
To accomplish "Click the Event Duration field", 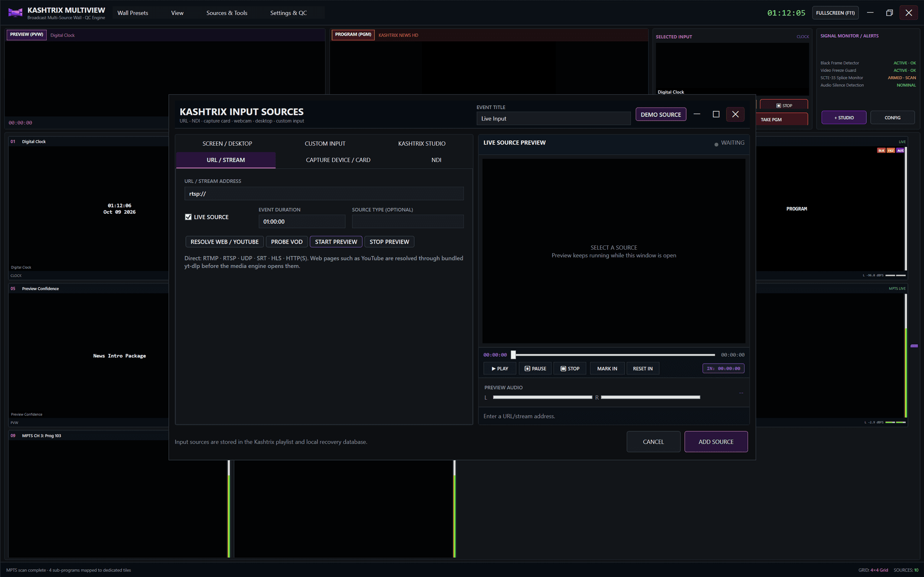I will coord(302,221).
